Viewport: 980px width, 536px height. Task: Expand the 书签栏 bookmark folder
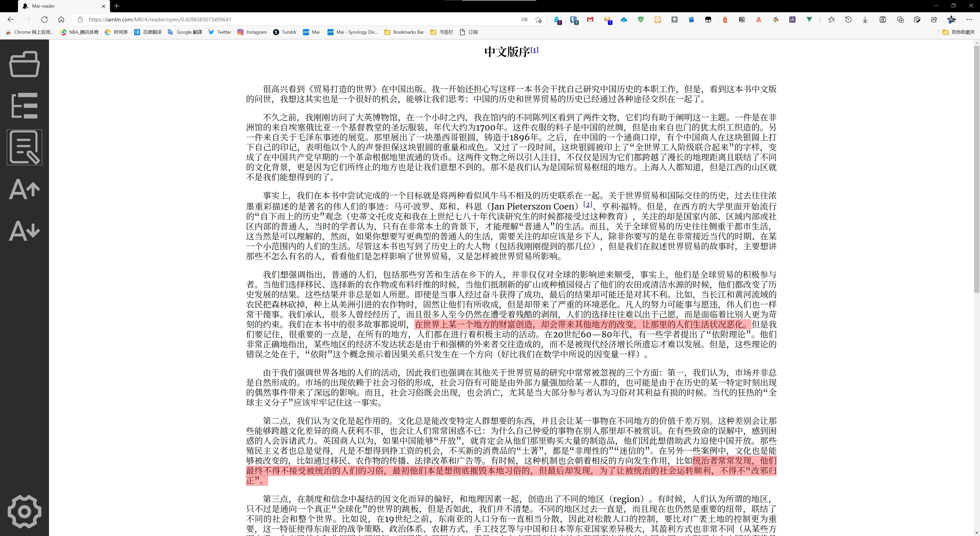[x=442, y=32]
